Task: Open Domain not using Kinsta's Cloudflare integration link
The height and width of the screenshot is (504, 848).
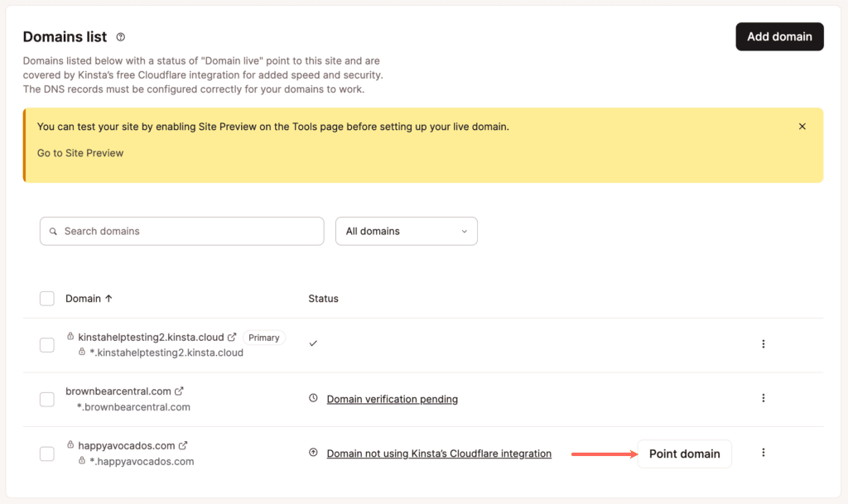Action: click(439, 454)
